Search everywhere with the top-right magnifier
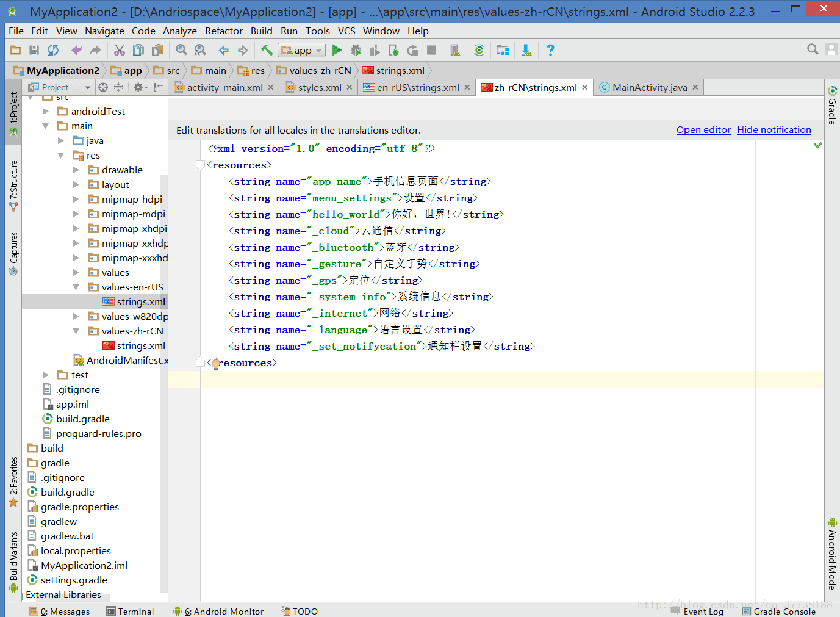Viewport: 840px width, 617px height. tap(813, 49)
